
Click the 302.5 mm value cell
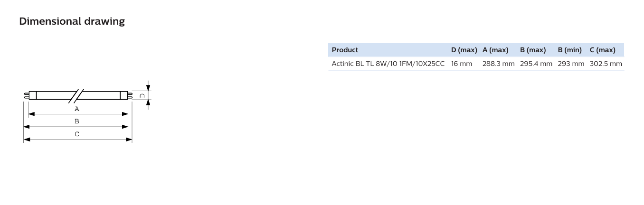606,64
